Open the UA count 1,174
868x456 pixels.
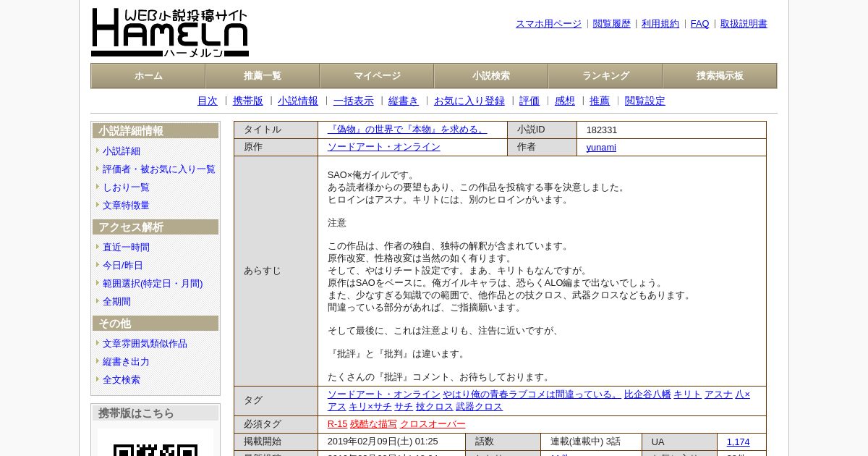(739, 442)
